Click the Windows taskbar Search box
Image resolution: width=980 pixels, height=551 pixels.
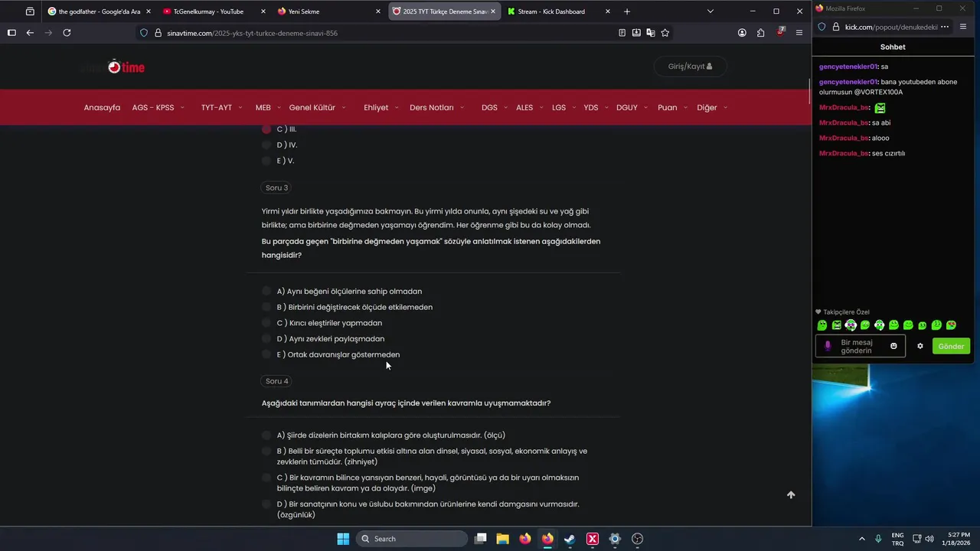(x=413, y=539)
